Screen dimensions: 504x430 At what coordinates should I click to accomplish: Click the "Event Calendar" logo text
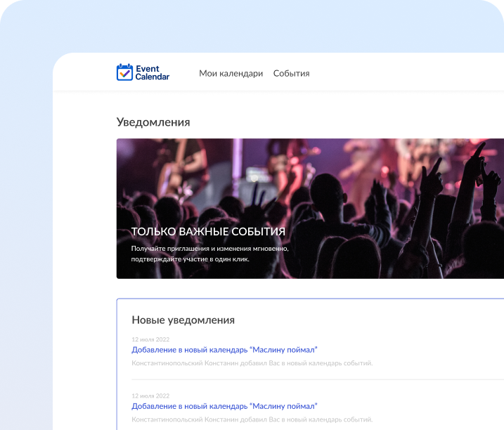point(152,73)
